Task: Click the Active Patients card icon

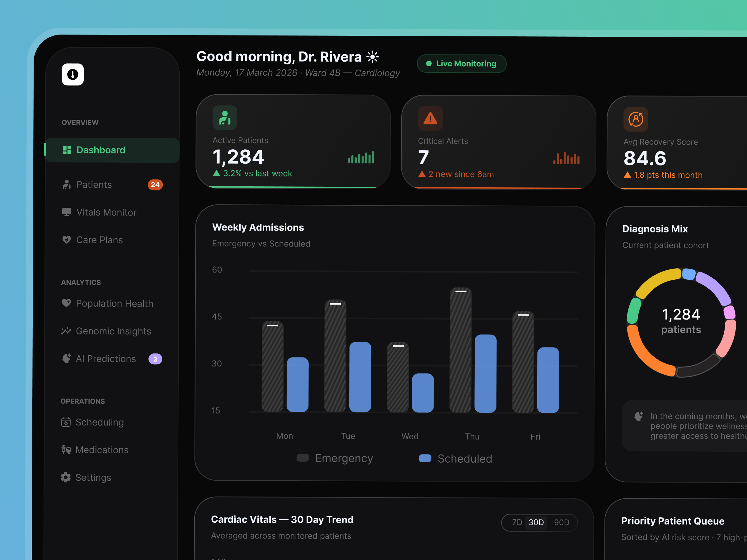Action: pyautogui.click(x=225, y=118)
